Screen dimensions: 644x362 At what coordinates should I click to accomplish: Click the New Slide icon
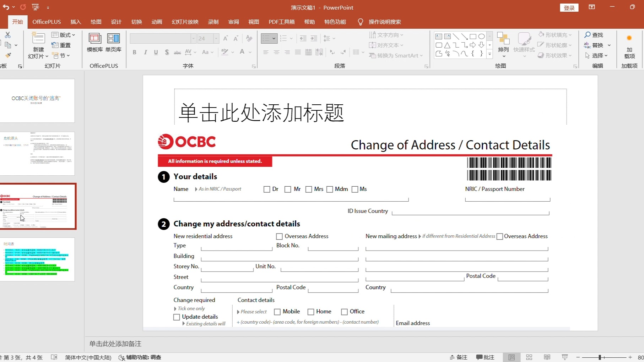point(38,38)
